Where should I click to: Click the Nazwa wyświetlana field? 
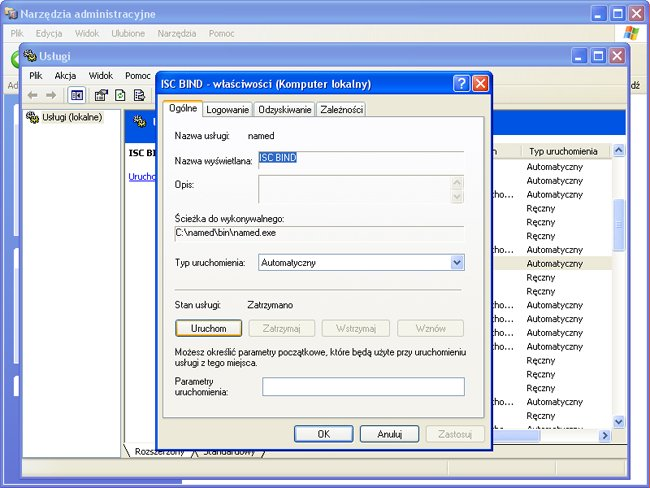(x=361, y=160)
